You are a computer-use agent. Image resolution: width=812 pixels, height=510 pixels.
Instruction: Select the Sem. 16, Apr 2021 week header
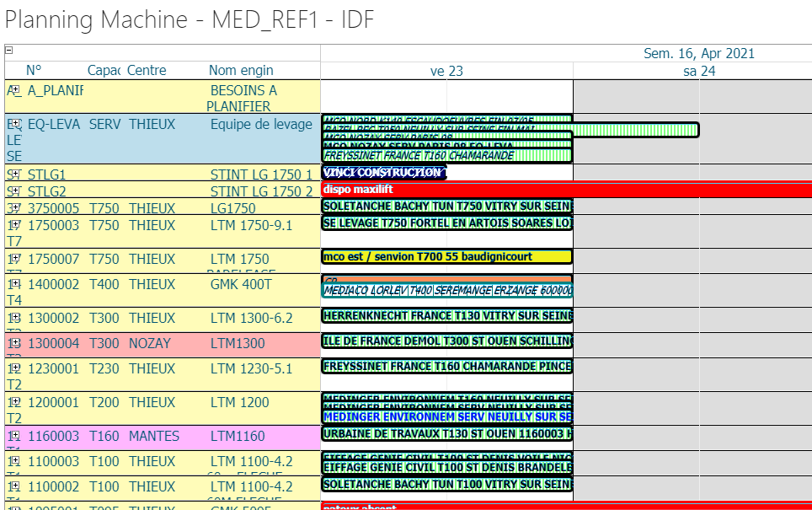pos(698,53)
